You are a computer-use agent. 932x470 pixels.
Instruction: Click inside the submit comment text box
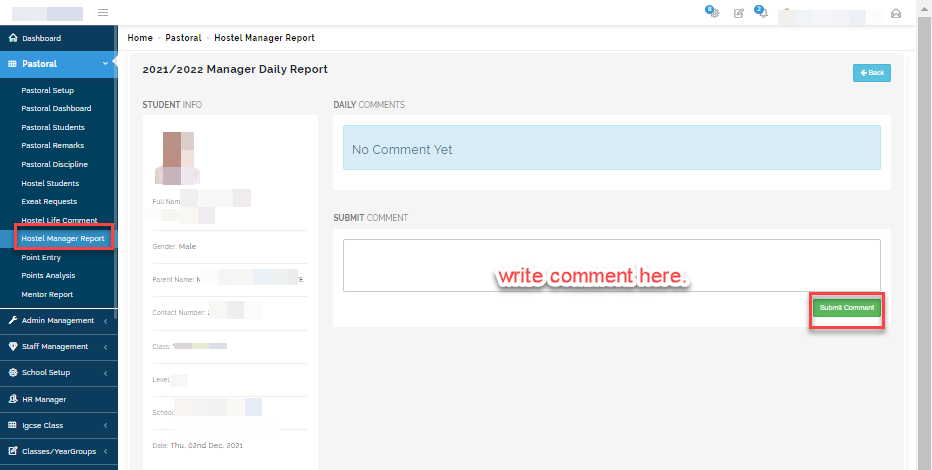pos(612,266)
